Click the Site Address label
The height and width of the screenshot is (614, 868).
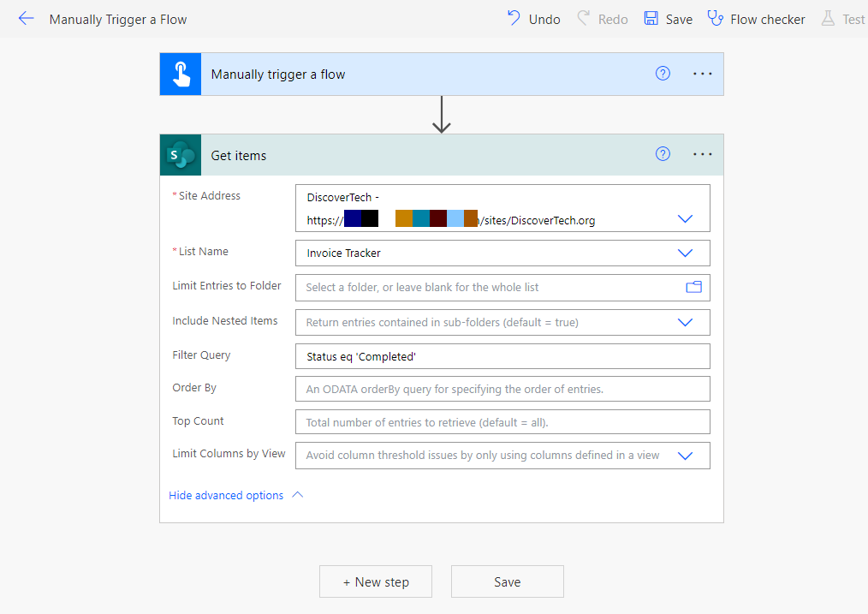pos(209,195)
